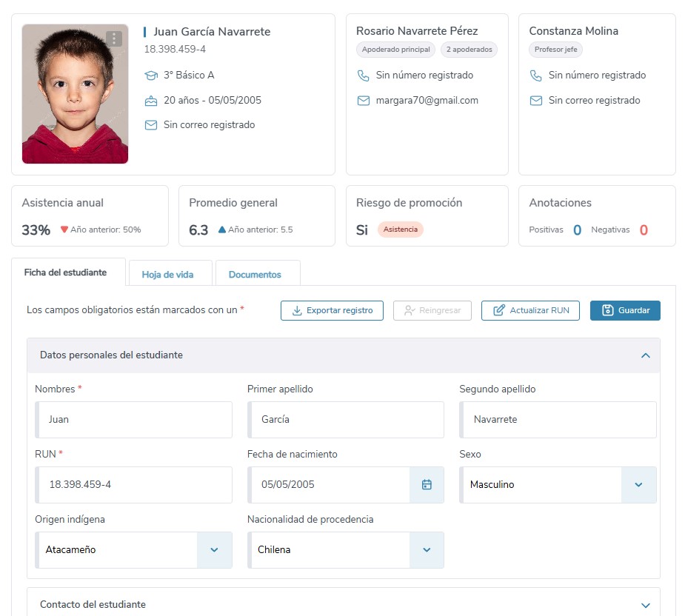The height and width of the screenshot is (616, 685).
Task: Click 33% attendance value
Action: (x=36, y=230)
